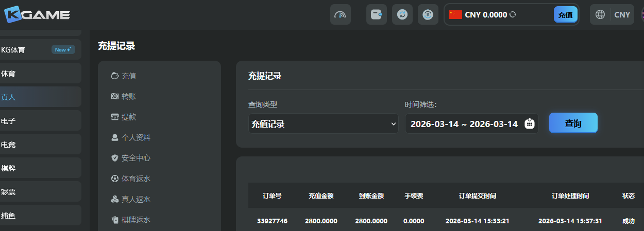Click the globe language icon
Image resolution: width=644 pixels, height=231 pixels.
[x=600, y=14]
